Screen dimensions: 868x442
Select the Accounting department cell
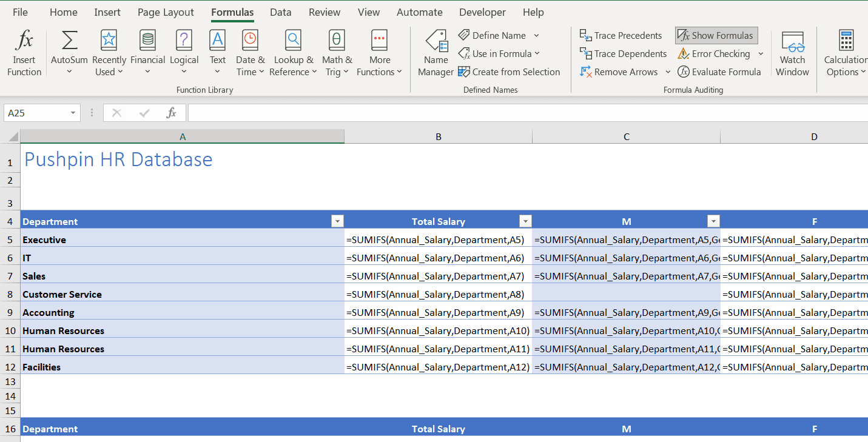(182, 312)
